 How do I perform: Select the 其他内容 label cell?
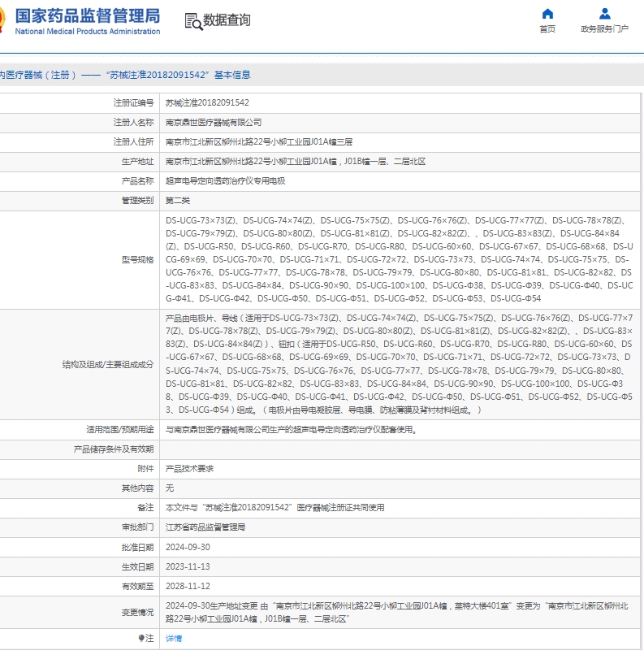[x=138, y=488]
